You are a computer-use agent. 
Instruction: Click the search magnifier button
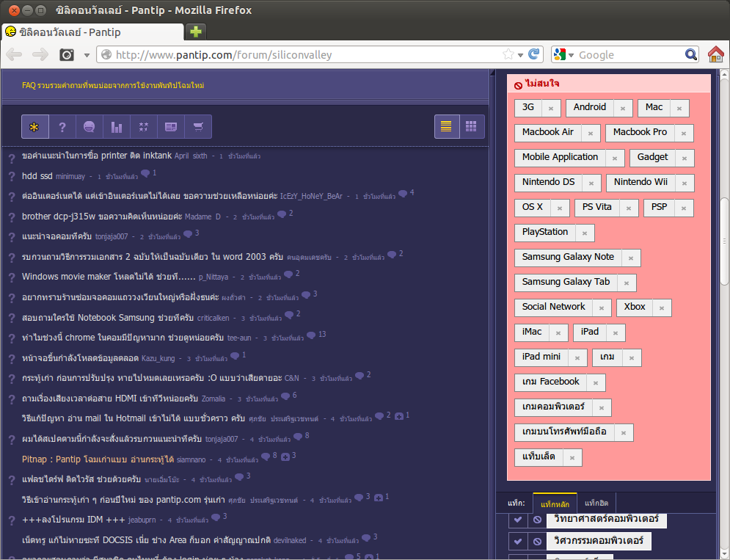[x=691, y=54]
